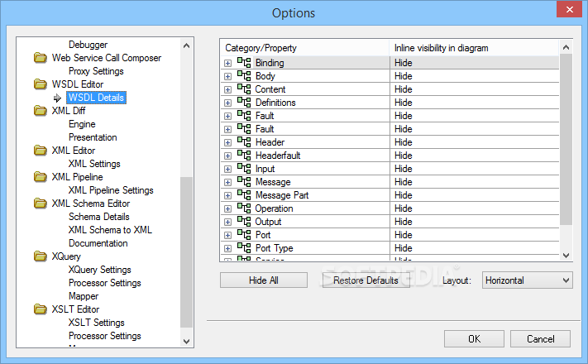588x364 pixels.
Task: Click the Restore Defaults button
Action: click(366, 280)
